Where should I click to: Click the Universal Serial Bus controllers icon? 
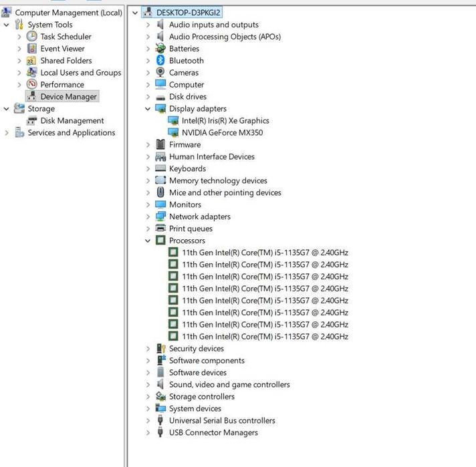click(x=160, y=420)
